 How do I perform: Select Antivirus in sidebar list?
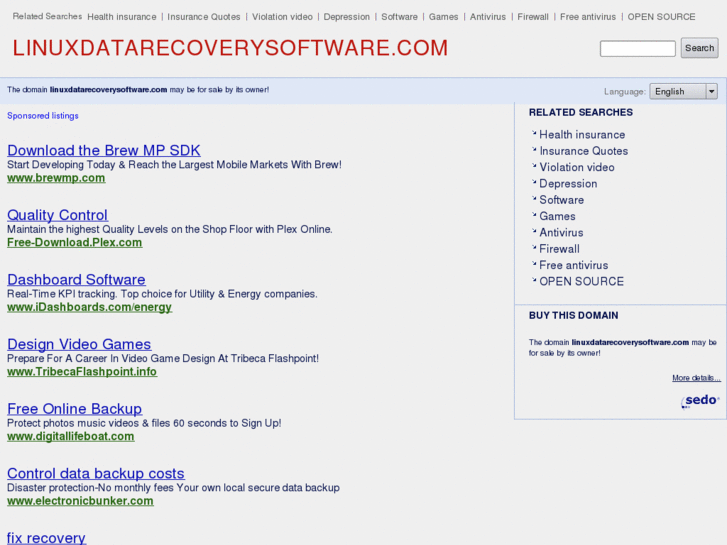click(x=561, y=233)
